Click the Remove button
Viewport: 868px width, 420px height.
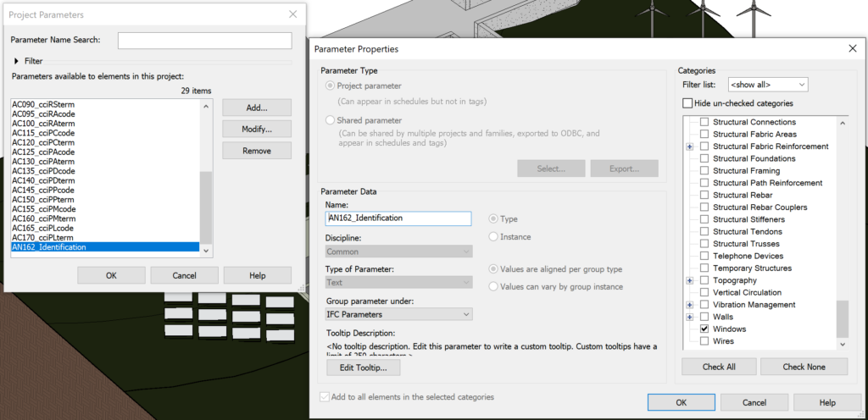(x=256, y=151)
